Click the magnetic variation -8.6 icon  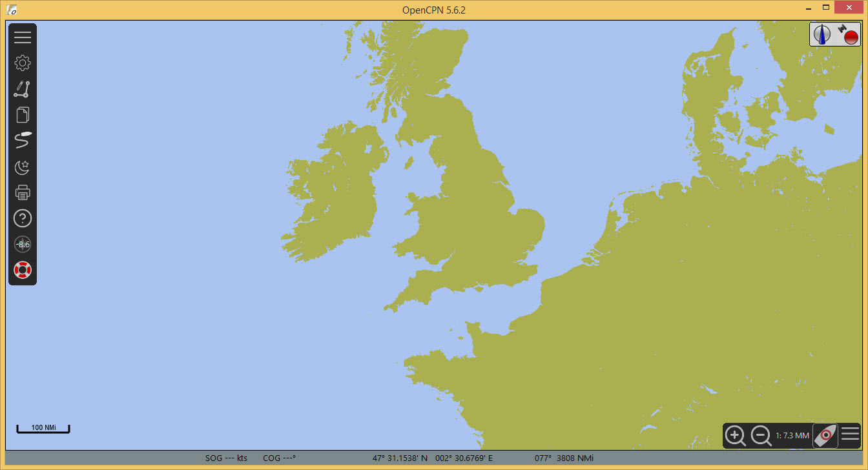point(23,244)
